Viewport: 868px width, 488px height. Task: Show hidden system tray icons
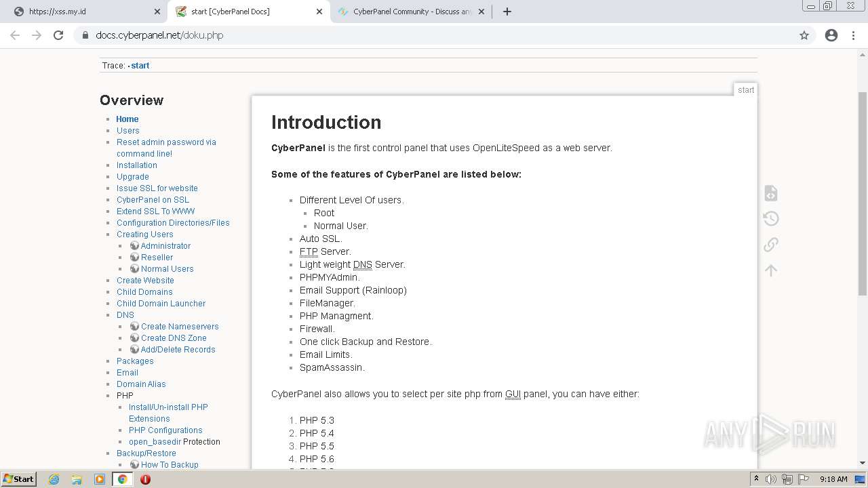point(756,479)
